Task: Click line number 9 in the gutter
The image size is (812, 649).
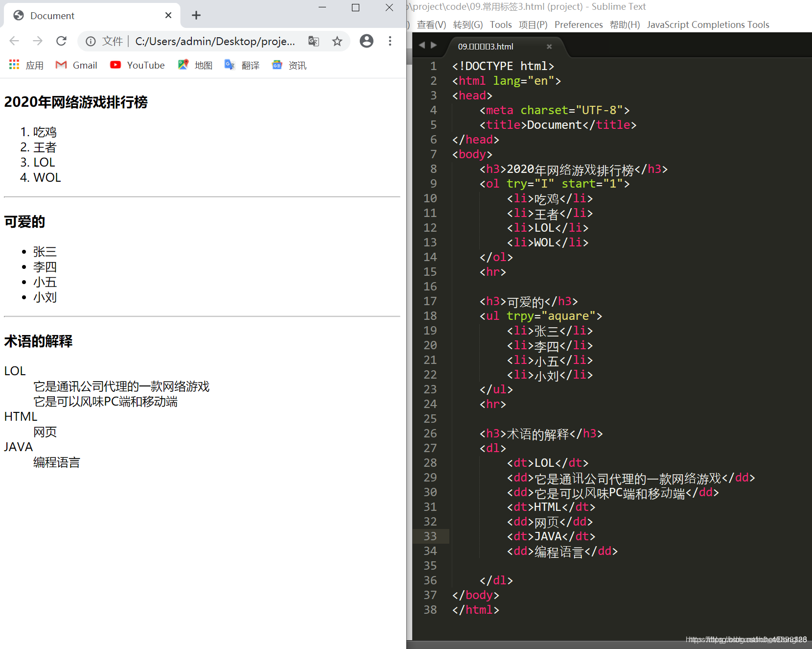Action: pyautogui.click(x=433, y=184)
